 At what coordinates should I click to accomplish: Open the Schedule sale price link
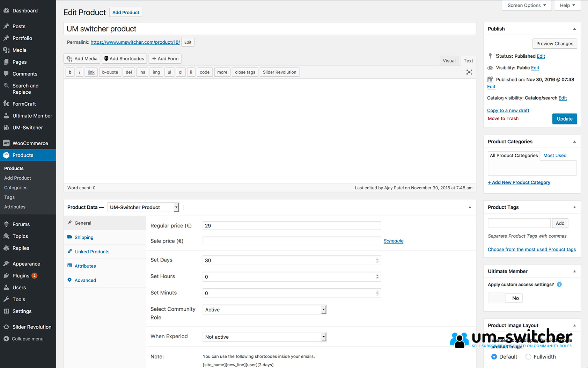(x=394, y=241)
